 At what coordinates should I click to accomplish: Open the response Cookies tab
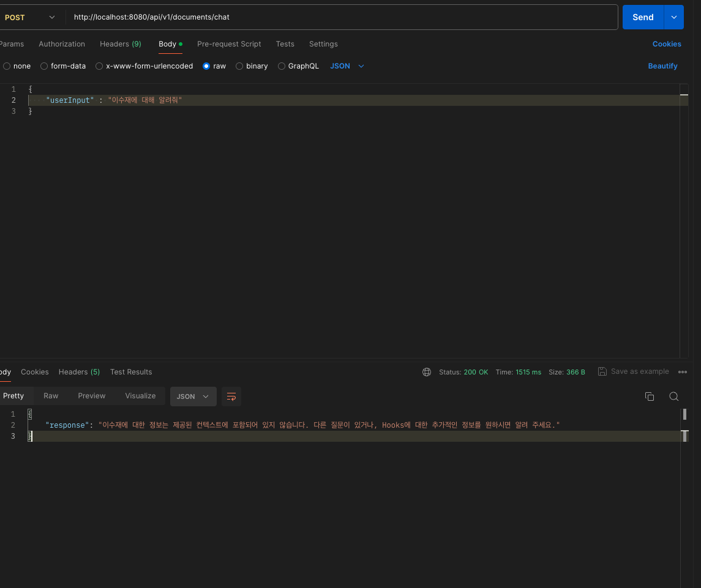click(34, 372)
